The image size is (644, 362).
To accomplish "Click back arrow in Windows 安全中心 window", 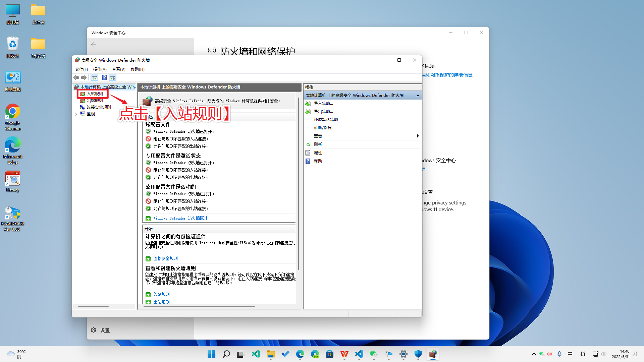I will pyautogui.click(x=94, y=45).
